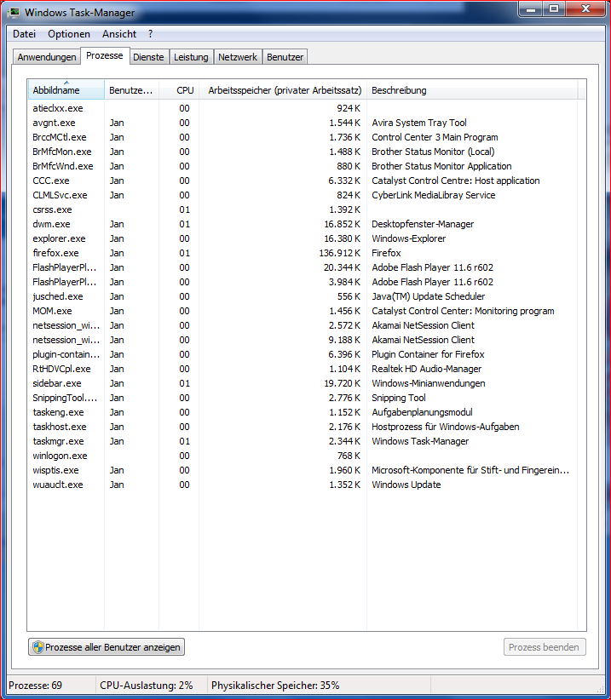Sort by the Beschreibung column header

[x=471, y=89]
